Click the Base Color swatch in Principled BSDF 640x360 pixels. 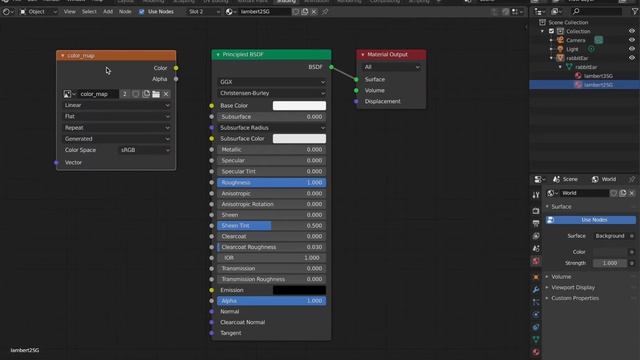299,106
